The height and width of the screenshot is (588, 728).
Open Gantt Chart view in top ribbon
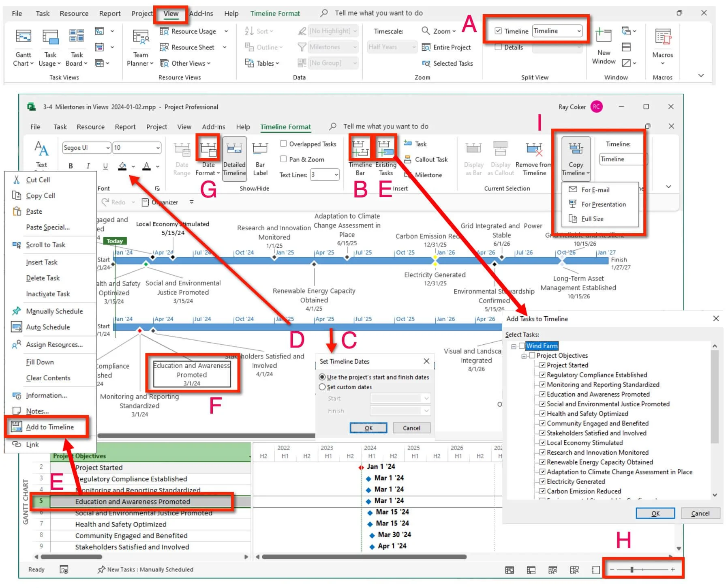click(23, 47)
